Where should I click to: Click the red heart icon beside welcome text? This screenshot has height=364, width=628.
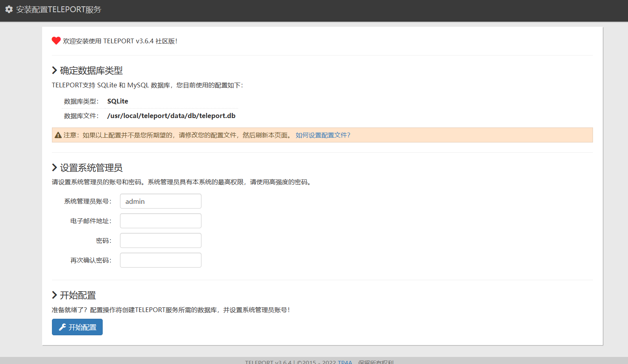56,41
